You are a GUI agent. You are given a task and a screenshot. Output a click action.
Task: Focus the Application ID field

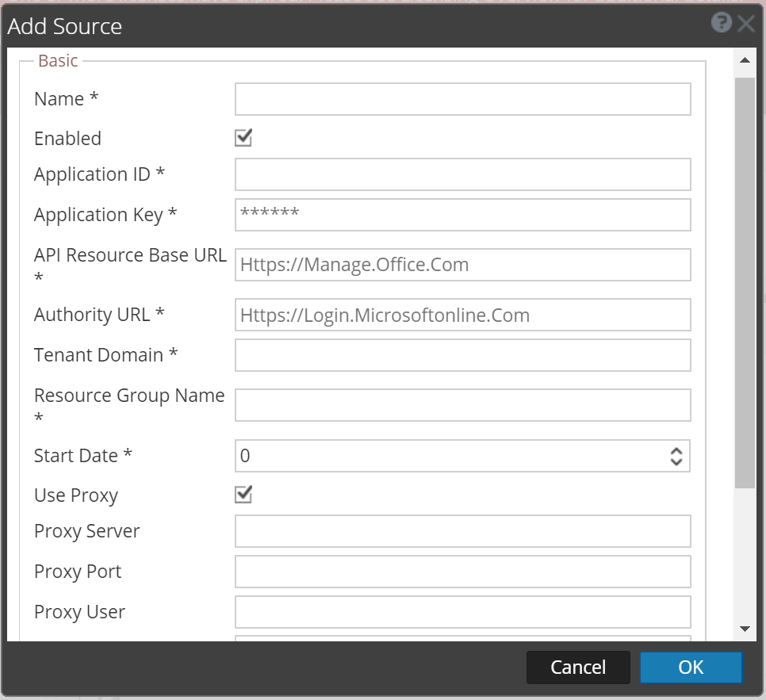tap(462, 174)
